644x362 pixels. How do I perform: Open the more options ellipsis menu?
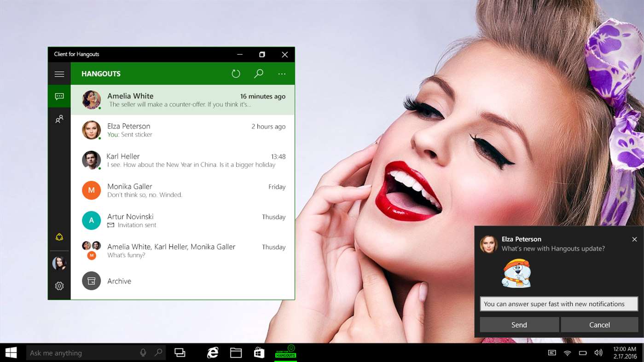pos(282,74)
